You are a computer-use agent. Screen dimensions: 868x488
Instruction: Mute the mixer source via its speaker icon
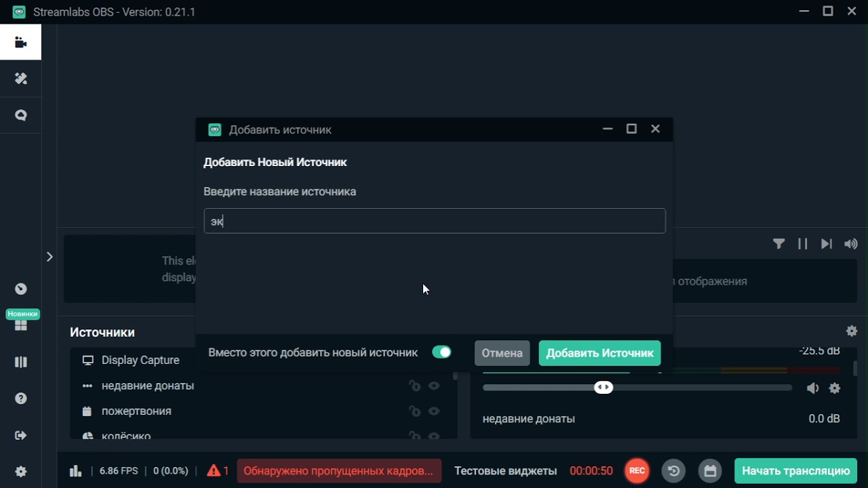coord(812,388)
